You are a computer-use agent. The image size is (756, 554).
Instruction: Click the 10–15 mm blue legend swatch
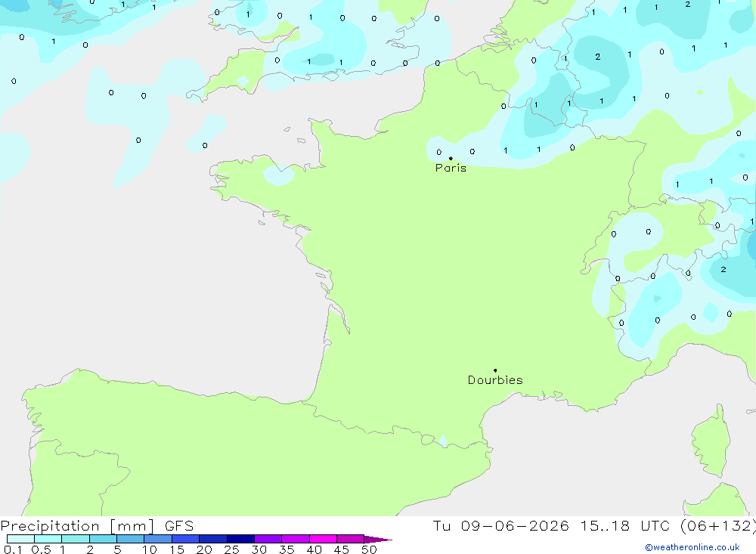158,539
